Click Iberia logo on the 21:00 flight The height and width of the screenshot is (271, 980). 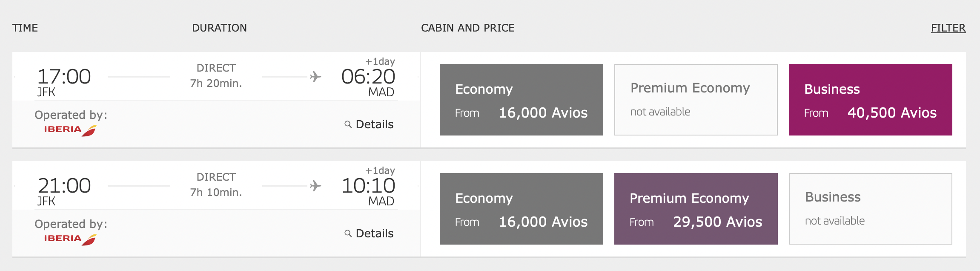click(70, 239)
